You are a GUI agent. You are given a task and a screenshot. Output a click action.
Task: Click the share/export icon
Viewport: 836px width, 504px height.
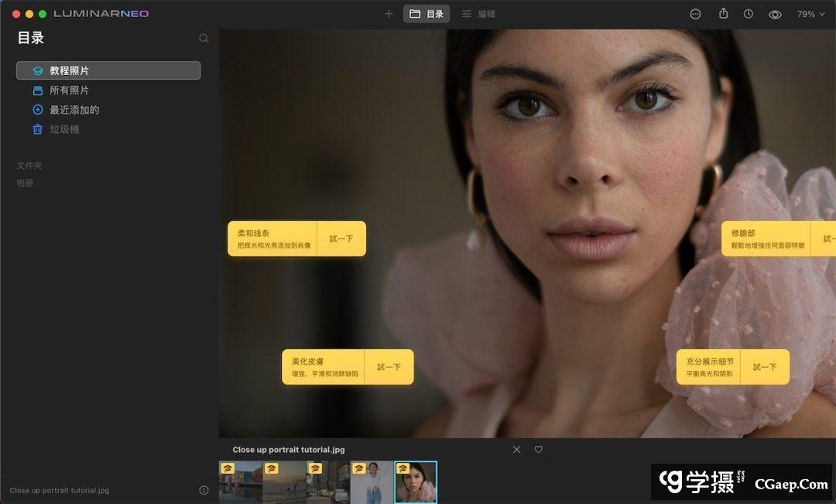coord(724,14)
